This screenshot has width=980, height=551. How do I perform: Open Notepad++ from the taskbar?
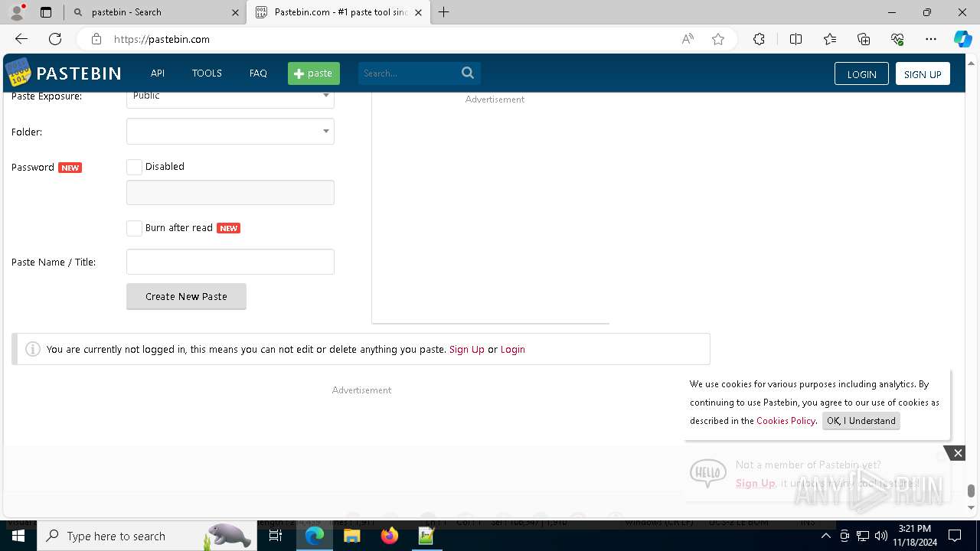(x=426, y=536)
